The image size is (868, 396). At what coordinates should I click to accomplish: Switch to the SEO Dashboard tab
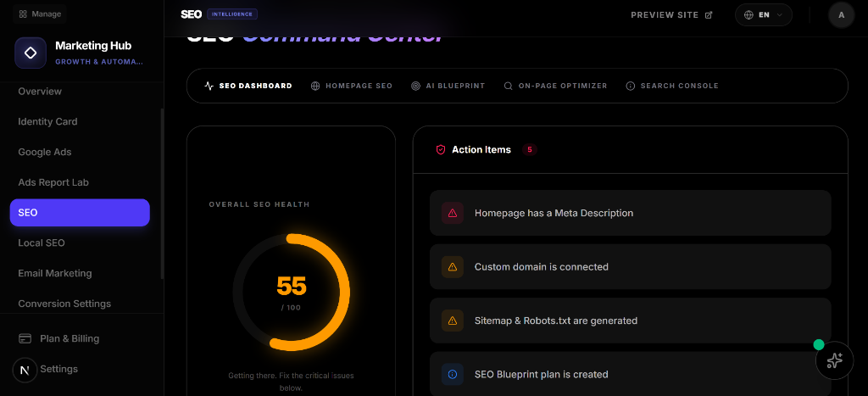click(x=248, y=86)
